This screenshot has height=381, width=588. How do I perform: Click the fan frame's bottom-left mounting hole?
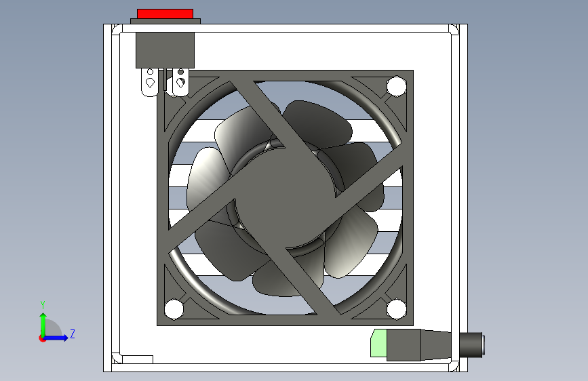[174, 309]
